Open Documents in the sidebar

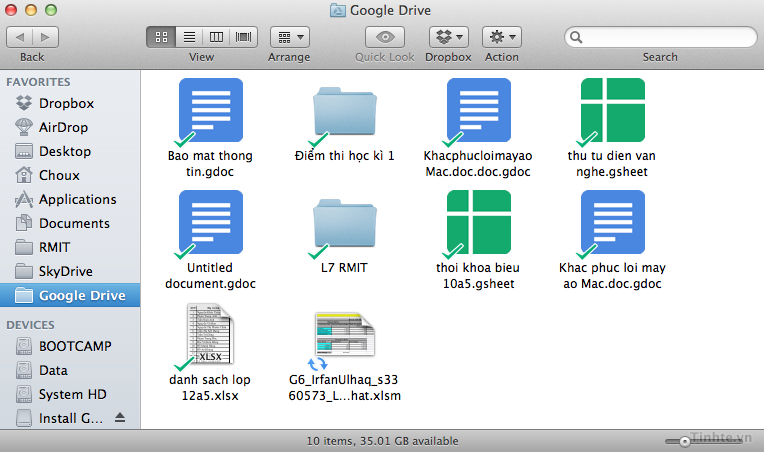coord(70,223)
